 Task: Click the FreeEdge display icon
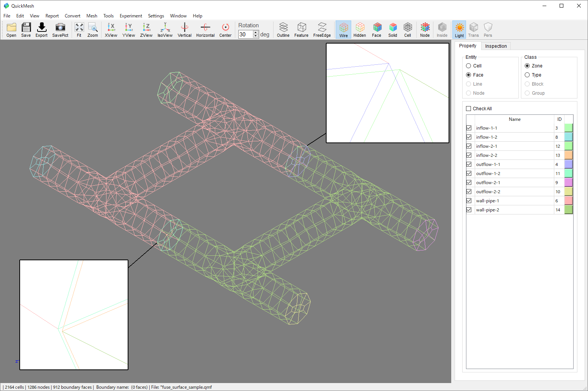coord(322,29)
